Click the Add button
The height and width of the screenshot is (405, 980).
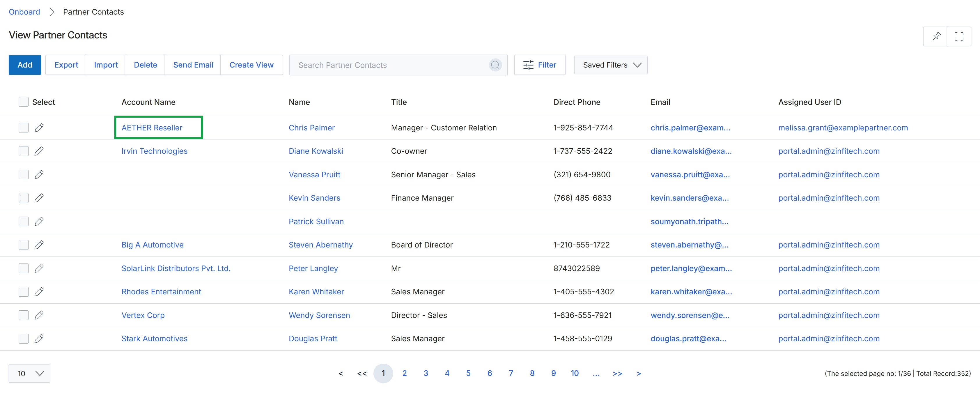[x=25, y=65]
